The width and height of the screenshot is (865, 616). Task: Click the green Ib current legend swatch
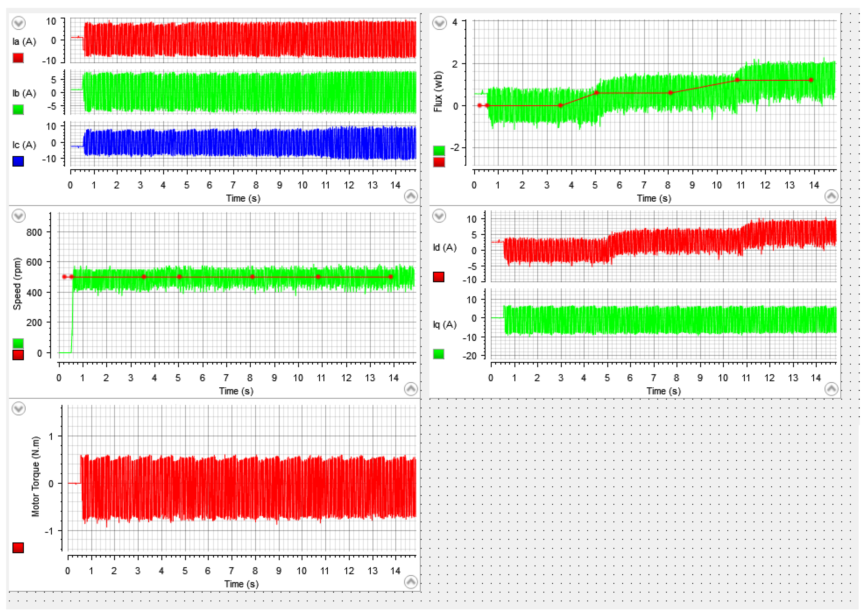[18, 110]
